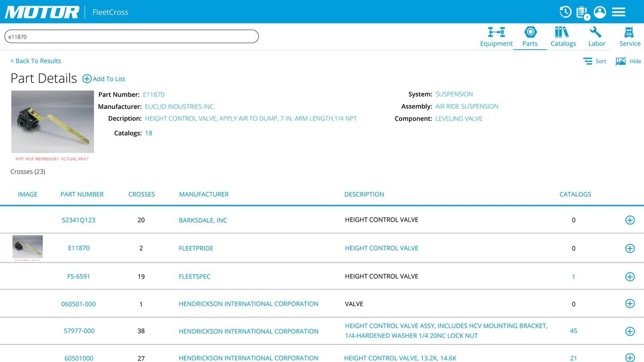Switch to the Parts tab
This screenshot has height=362, width=644.
click(x=530, y=37)
